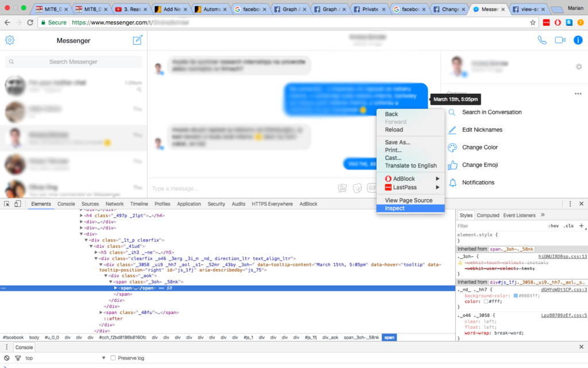Viewport: 588px width, 368px height.
Task: Toggle device toolbar icon in DevTools
Action: pos(18,204)
